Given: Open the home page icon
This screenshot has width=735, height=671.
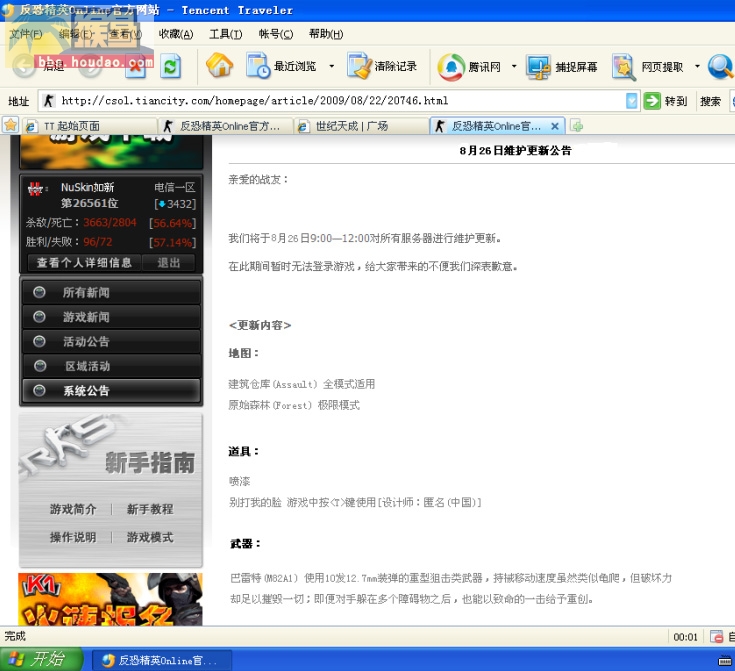Looking at the screenshot, I should (x=219, y=65).
